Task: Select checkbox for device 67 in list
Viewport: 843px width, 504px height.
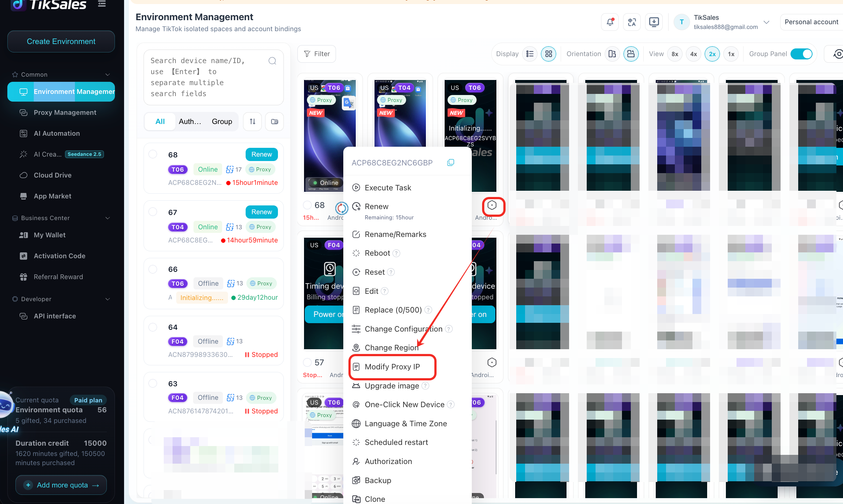Action: [153, 212]
